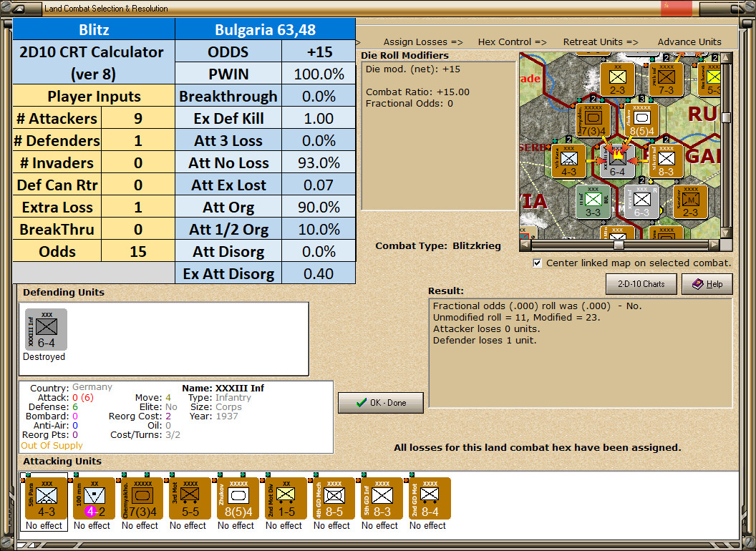Click the map's horizontal scrollbar thumb

[619, 245]
